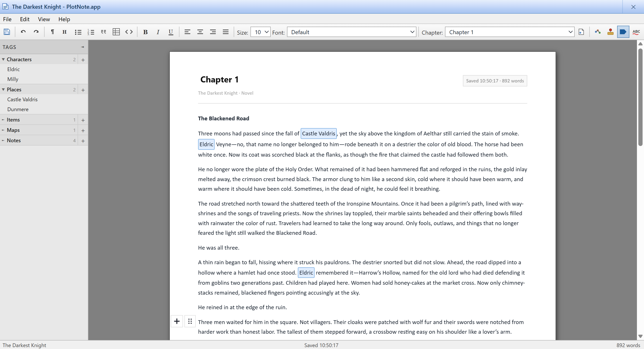Click the scrollbar up arrow

640,44
